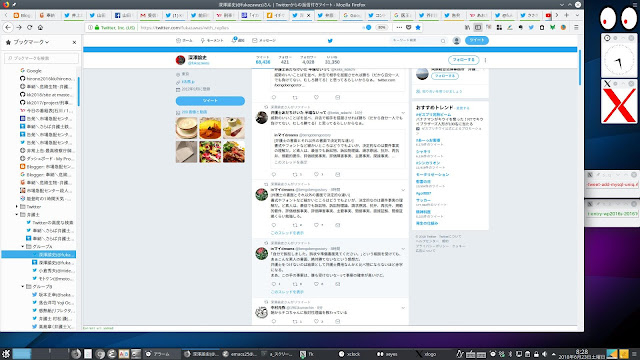Like the first visible retweeted tweet
The width and height of the screenshot is (640, 360).
[x=316, y=97]
